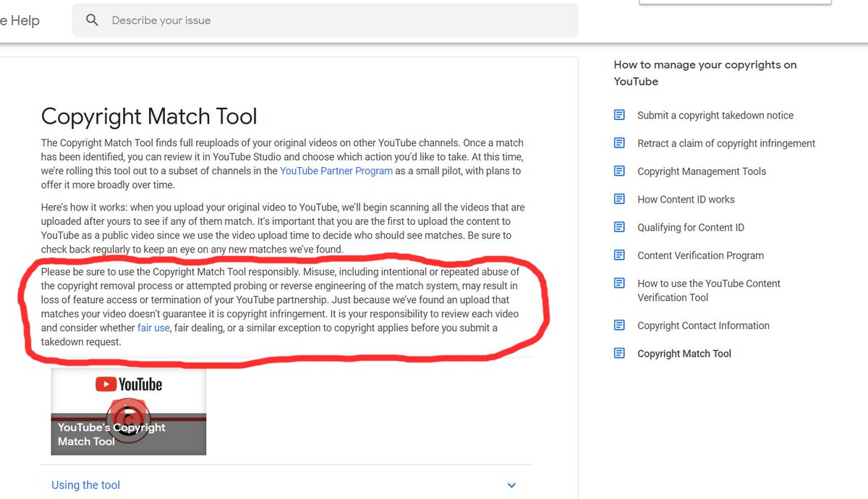The image size is (868, 499).
Task: Open How to use the YouTube Content Verification Tool
Action: (x=709, y=290)
